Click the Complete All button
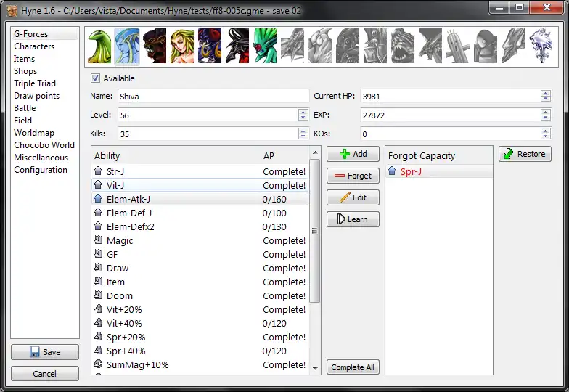Image resolution: width=569 pixels, height=392 pixels. click(353, 367)
